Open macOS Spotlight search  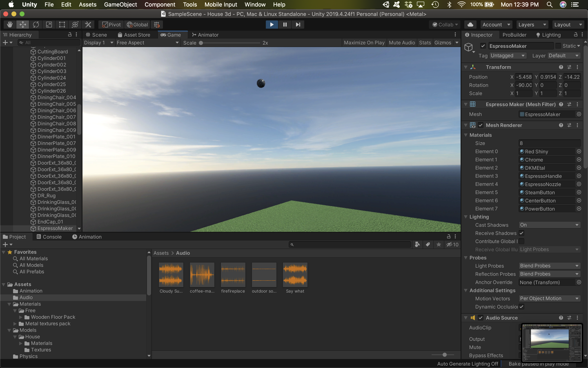click(550, 4)
